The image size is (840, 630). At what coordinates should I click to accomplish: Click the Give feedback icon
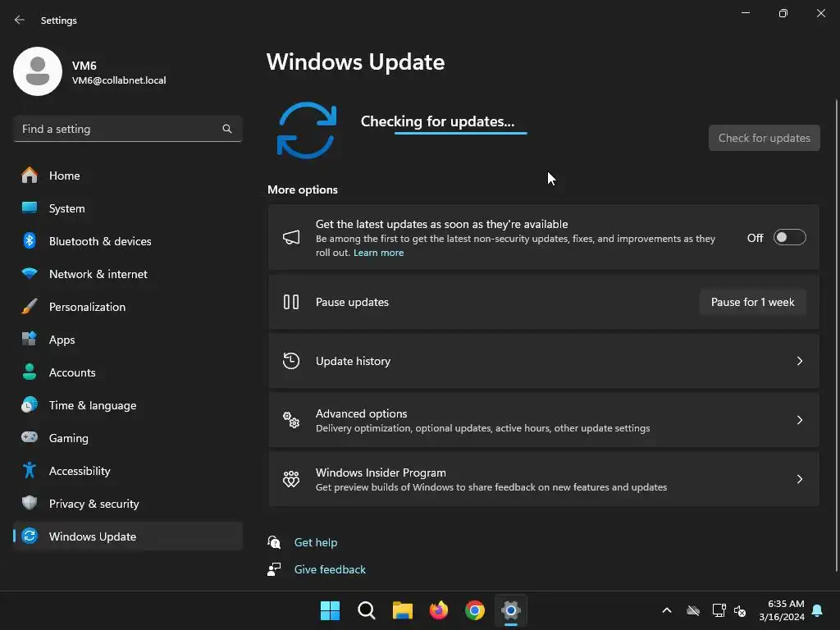(x=274, y=569)
